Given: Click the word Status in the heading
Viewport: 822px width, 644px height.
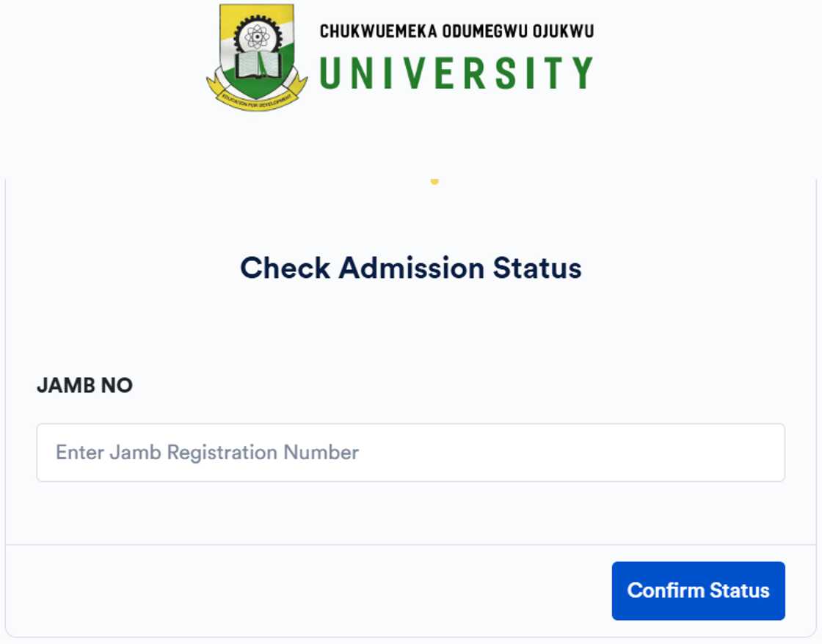Looking at the screenshot, I should pyautogui.click(x=537, y=268).
